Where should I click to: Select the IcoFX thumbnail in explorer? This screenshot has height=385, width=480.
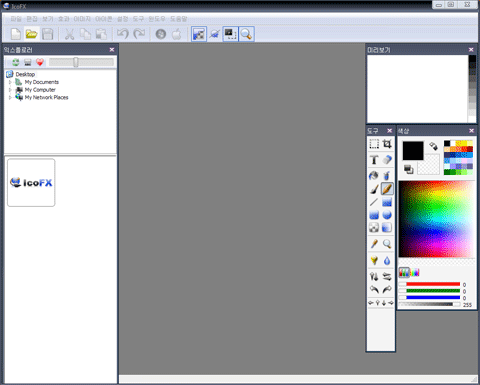[31, 182]
